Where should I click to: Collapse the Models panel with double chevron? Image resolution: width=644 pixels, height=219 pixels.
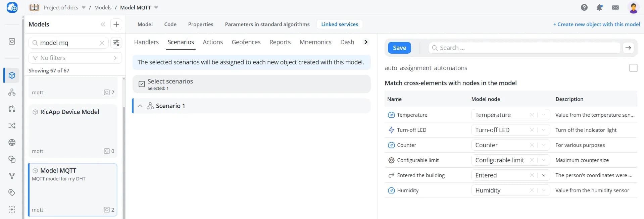pyautogui.click(x=103, y=24)
